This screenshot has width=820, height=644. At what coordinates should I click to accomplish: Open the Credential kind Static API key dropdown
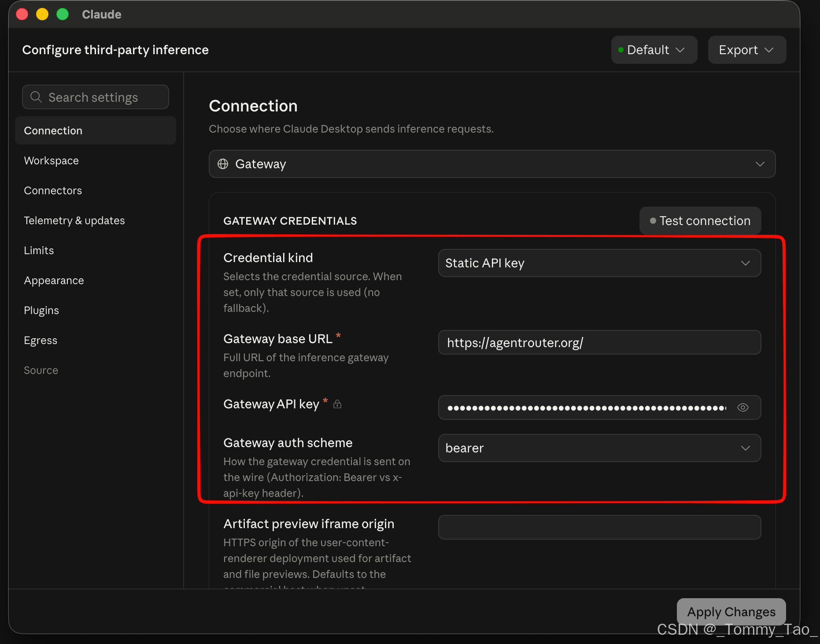click(x=599, y=263)
